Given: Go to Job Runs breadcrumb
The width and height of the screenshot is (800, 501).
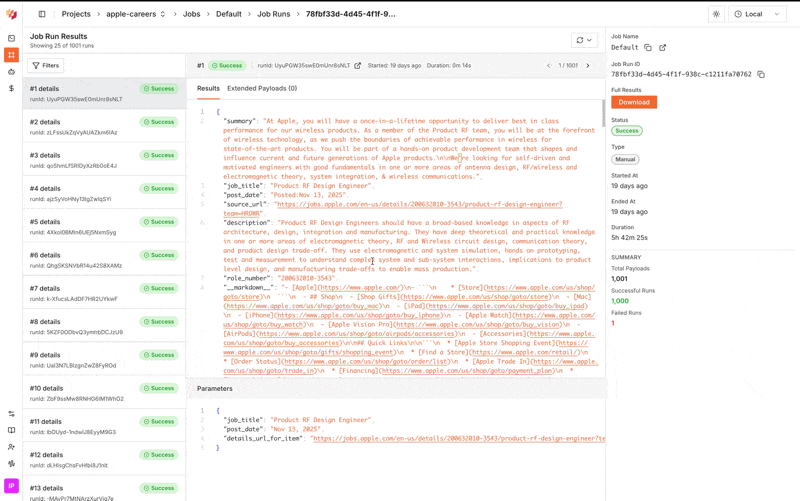Looking at the screenshot, I should pyautogui.click(x=273, y=14).
